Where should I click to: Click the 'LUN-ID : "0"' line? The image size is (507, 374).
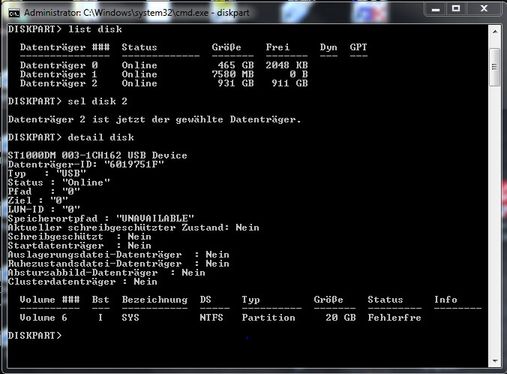44,209
